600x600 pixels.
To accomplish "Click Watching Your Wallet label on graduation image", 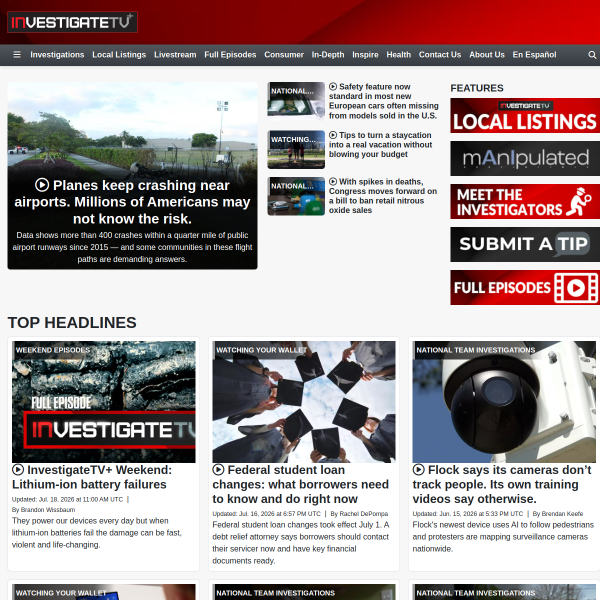I will click(x=262, y=350).
